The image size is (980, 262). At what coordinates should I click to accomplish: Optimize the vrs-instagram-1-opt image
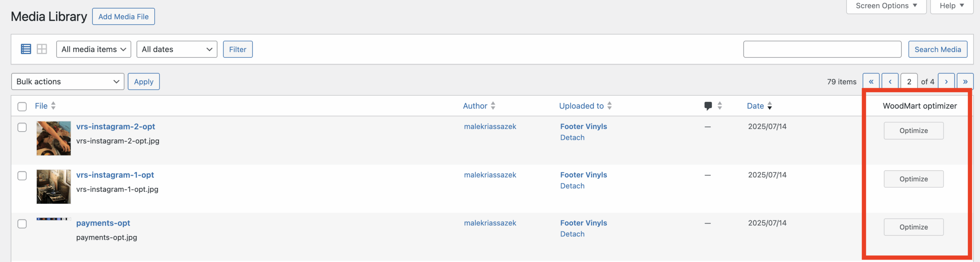point(913,179)
